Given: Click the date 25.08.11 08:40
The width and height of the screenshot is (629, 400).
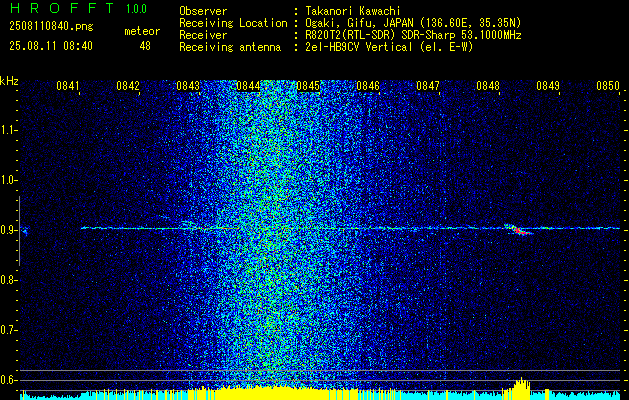Looking at the screenshot, I should tap(51, 46).
